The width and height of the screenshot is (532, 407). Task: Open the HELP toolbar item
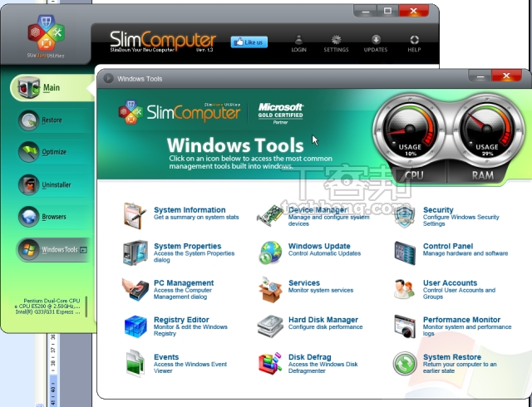point(414,43)
